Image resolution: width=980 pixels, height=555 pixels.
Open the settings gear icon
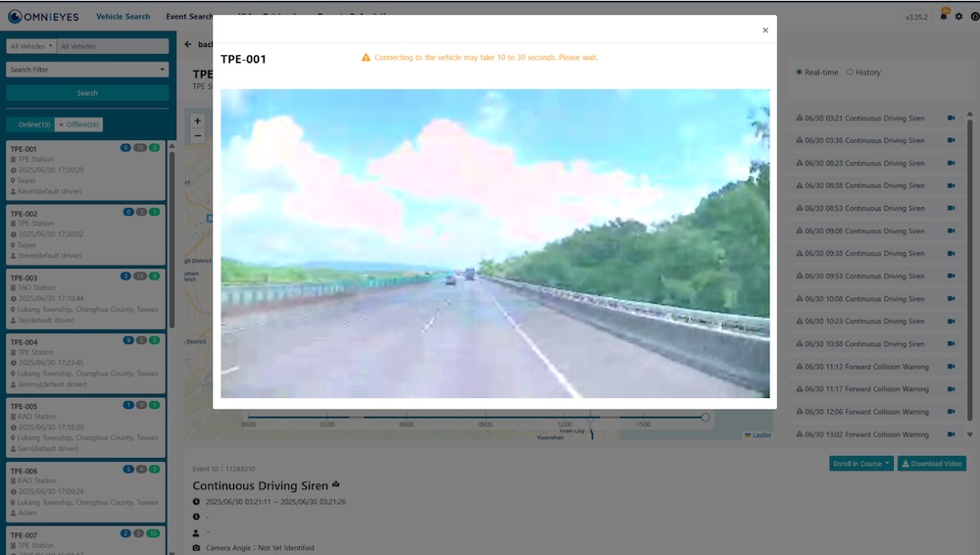click(958, 17)
